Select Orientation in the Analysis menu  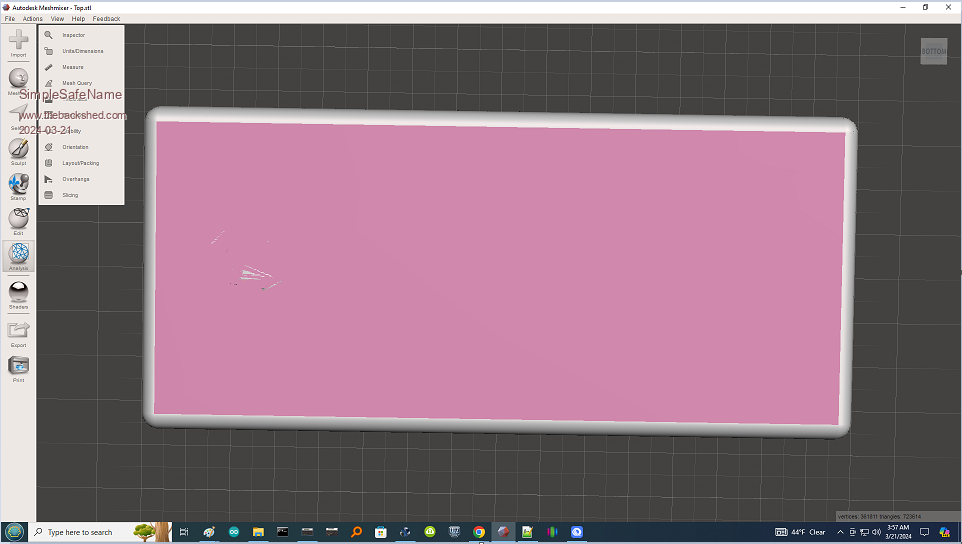75,147
